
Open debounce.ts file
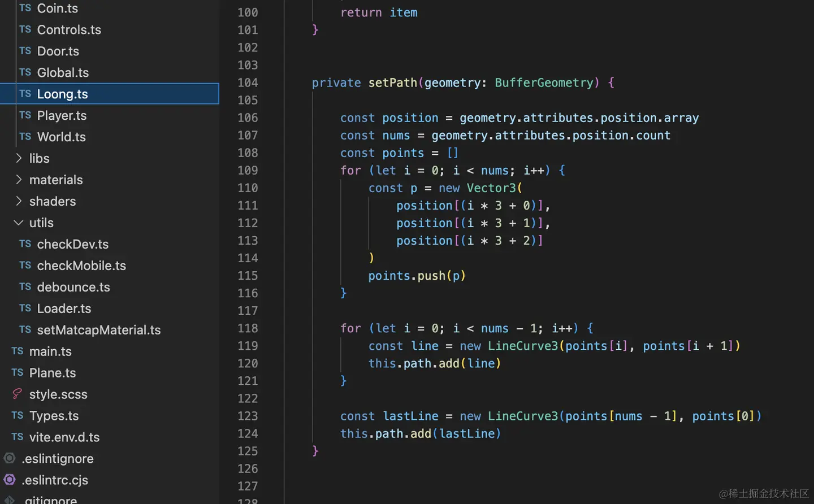tap(73, 288)
